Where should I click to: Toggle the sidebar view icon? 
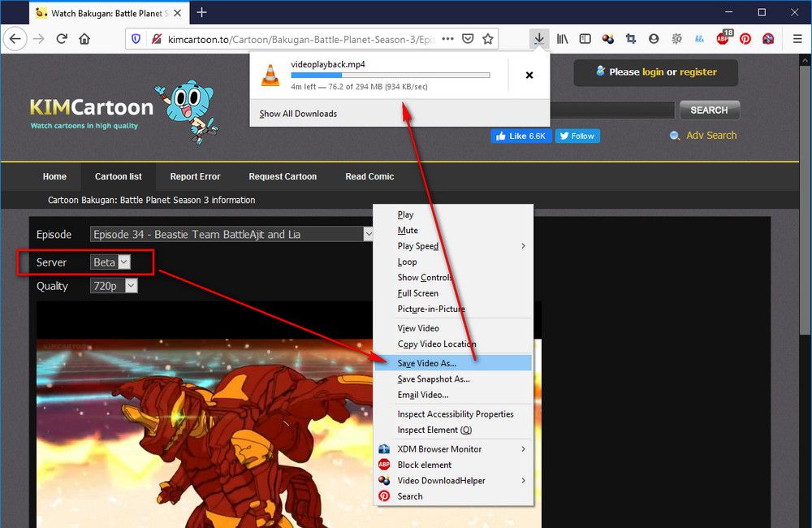tap(585, 39)
